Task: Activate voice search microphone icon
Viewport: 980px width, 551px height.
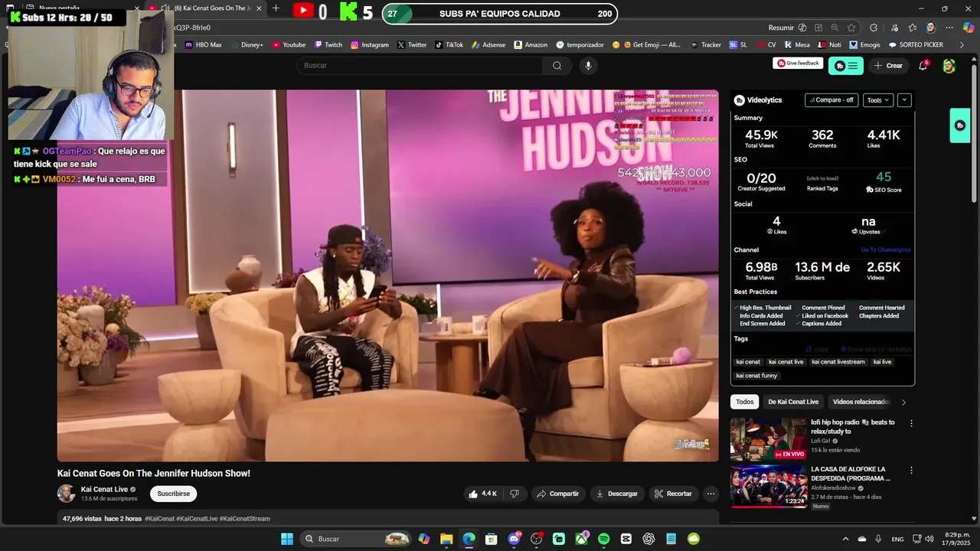Action: pos(588,66)
